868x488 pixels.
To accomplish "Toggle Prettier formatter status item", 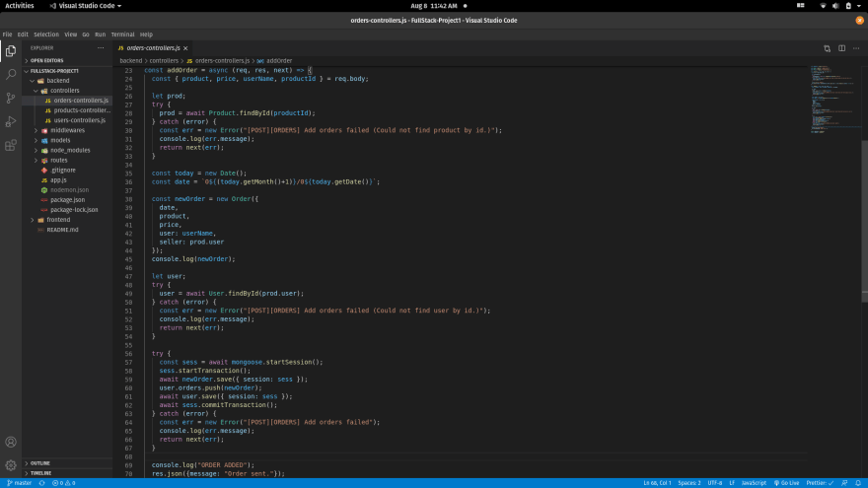I will click(820, 483).
